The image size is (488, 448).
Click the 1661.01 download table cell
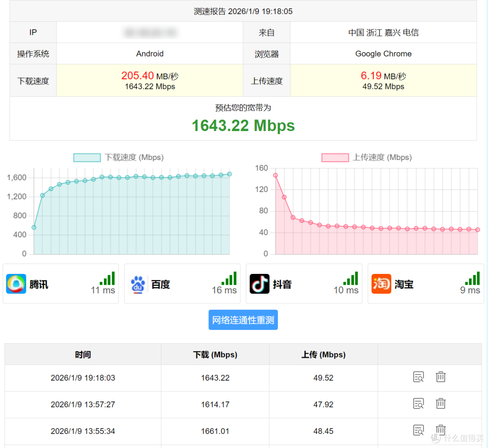click(x=215, y=431)
